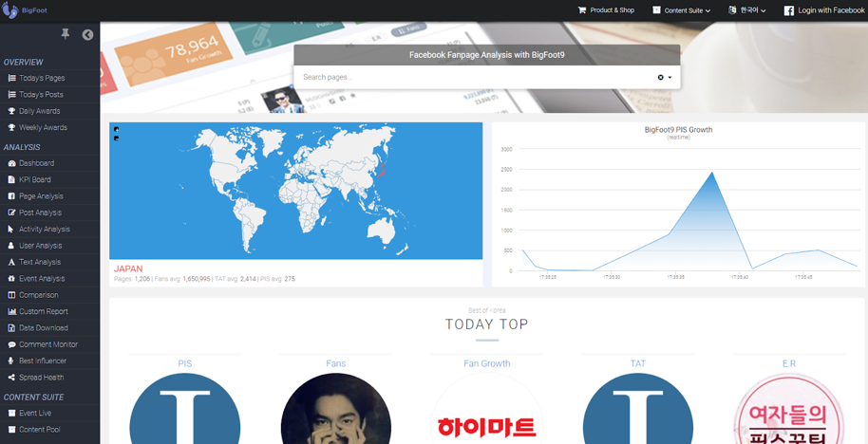Click the Custom Report bar chart icon

point(11,312)
